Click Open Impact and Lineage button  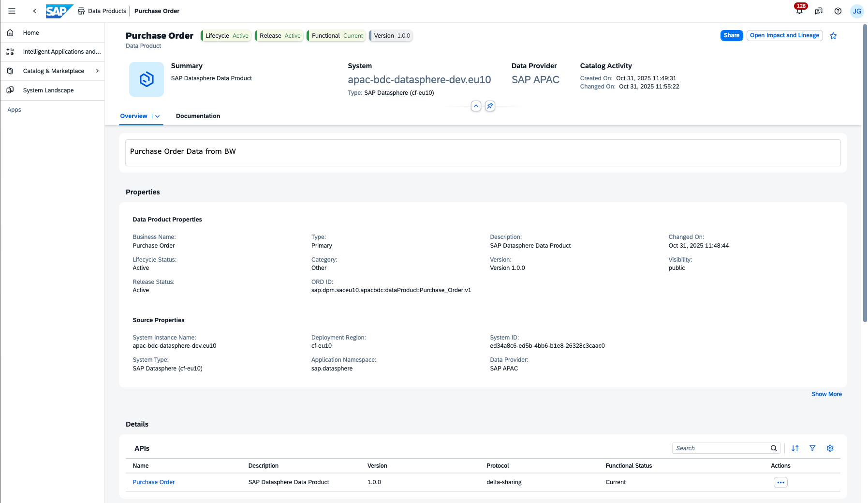(784, 35)
